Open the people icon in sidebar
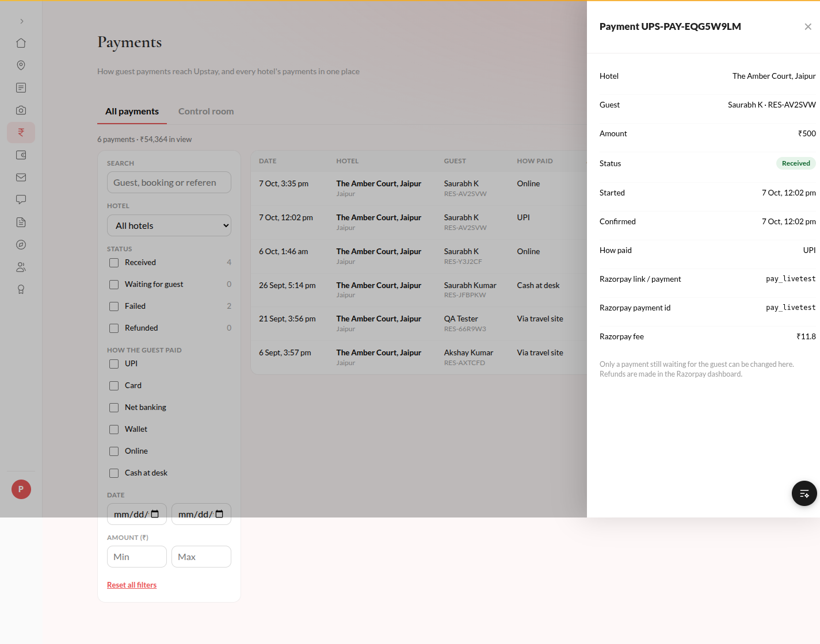The width and height of the screenshot is (820, 644). (21, 267)
